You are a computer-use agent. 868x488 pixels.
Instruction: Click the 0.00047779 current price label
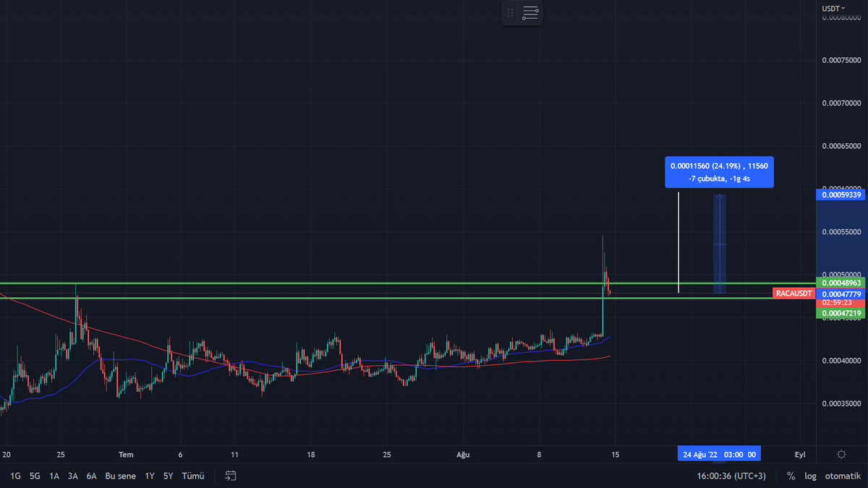pos(841,294)
